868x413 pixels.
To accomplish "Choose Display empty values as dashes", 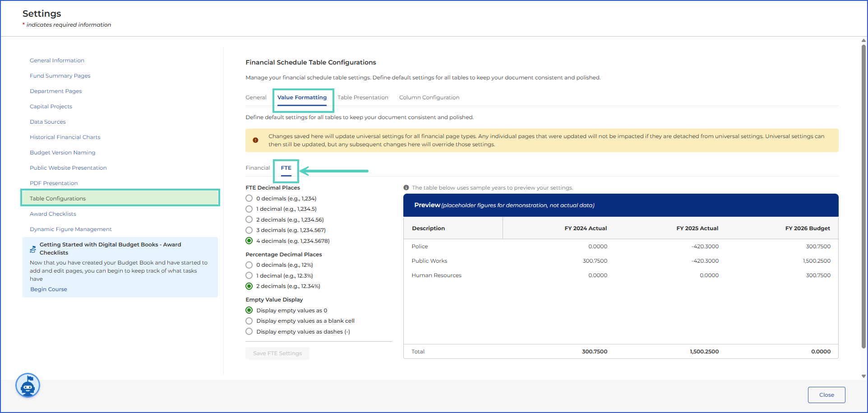I will pos(249,332).
